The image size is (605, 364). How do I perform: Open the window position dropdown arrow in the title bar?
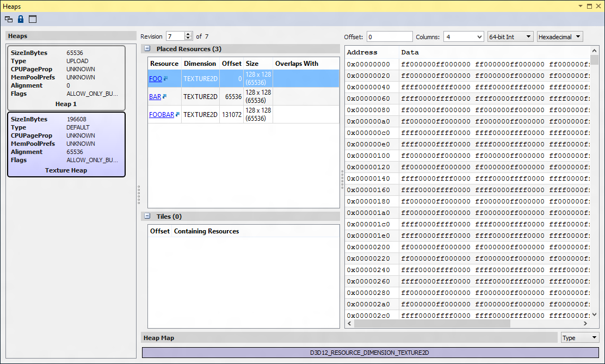[580, 6]
